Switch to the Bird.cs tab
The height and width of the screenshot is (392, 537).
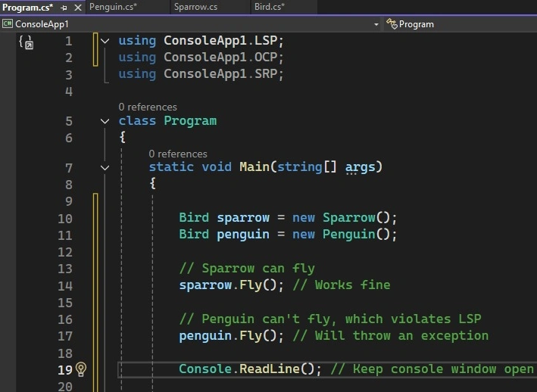point(270,7)
